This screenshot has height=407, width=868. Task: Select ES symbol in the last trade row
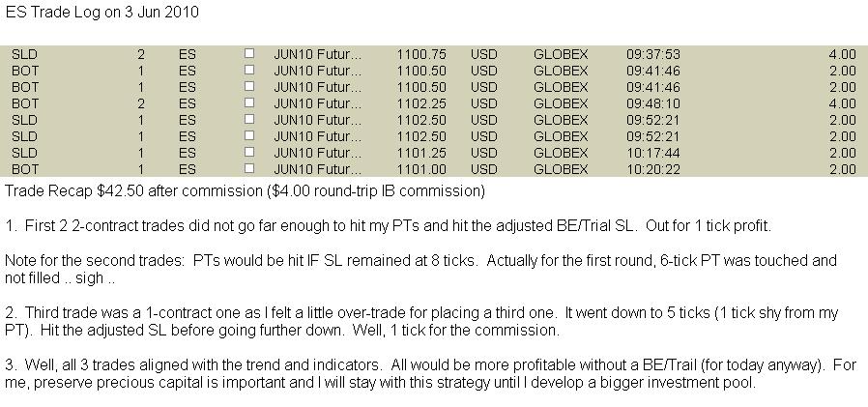pos(188,169)
